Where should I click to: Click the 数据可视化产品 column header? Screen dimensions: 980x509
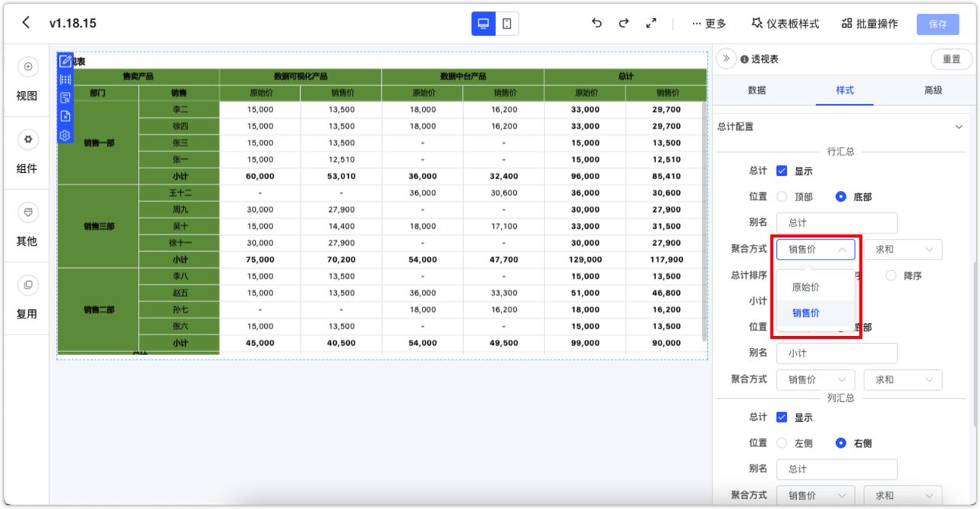point(300,77)
